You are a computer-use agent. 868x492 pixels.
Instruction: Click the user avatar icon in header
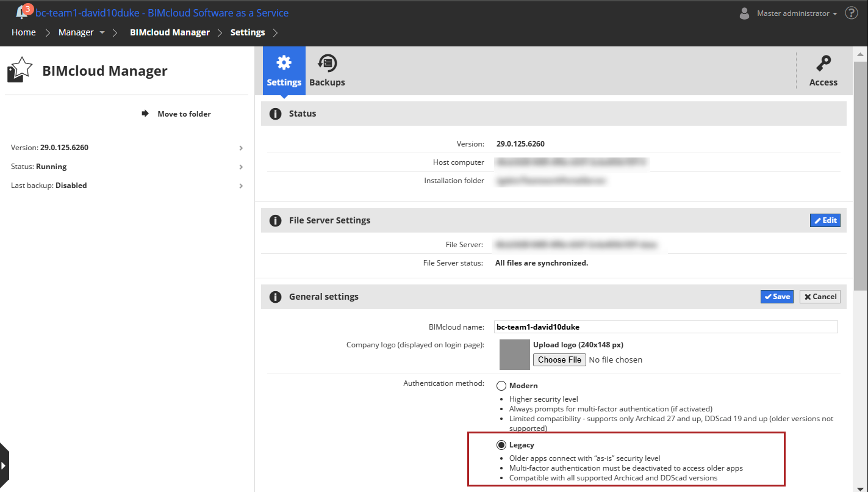[x=744, y=13]
